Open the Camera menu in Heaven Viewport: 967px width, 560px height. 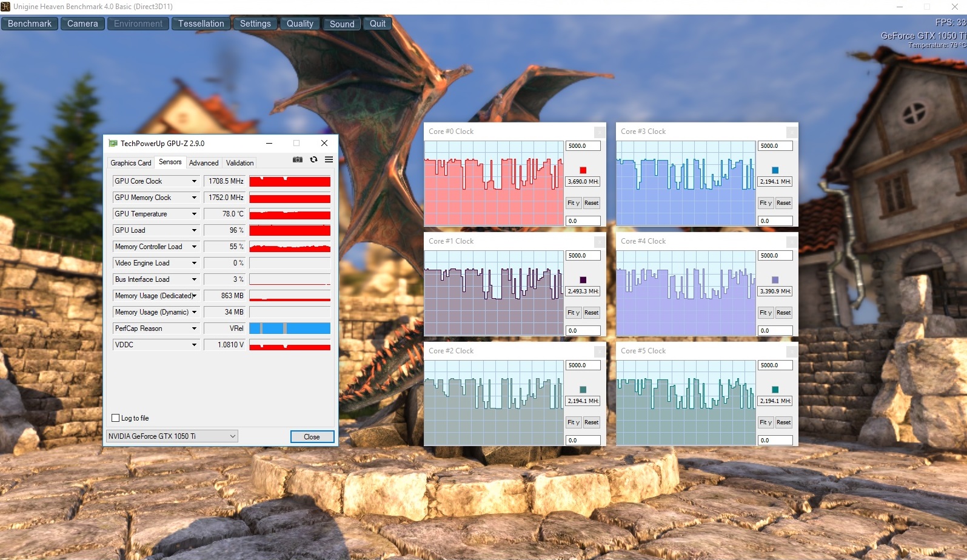coord(82,24)
